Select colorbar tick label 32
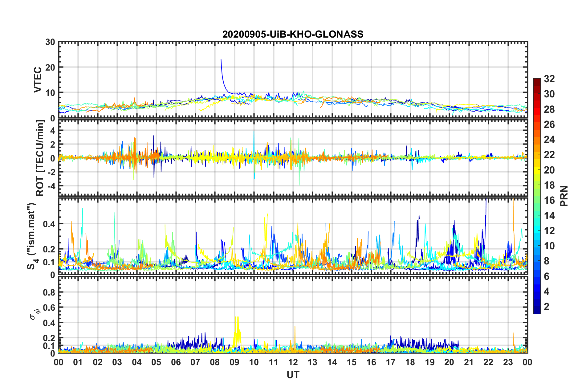The height and width of the screenshot is (392, 586). point(549,79)
